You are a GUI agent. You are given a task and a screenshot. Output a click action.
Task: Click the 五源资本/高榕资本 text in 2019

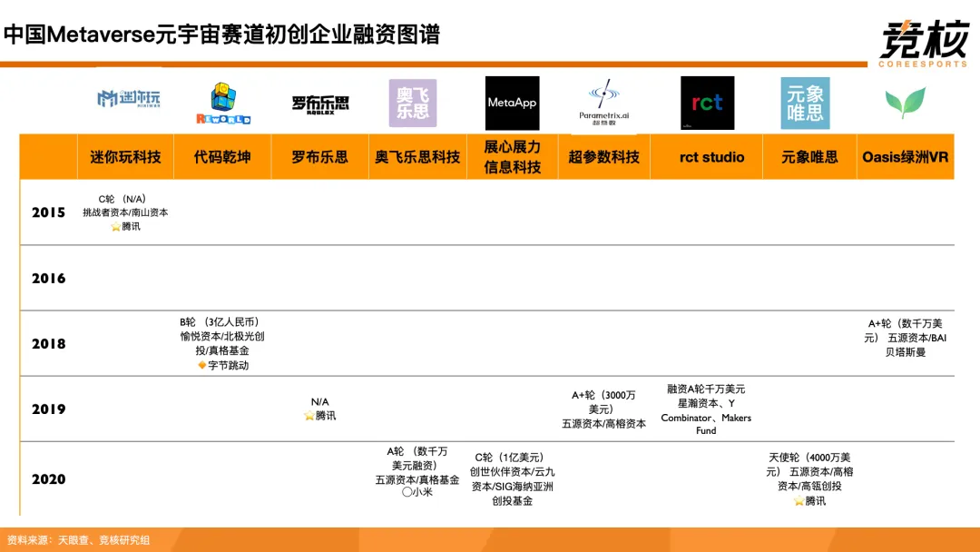(603, 424)
